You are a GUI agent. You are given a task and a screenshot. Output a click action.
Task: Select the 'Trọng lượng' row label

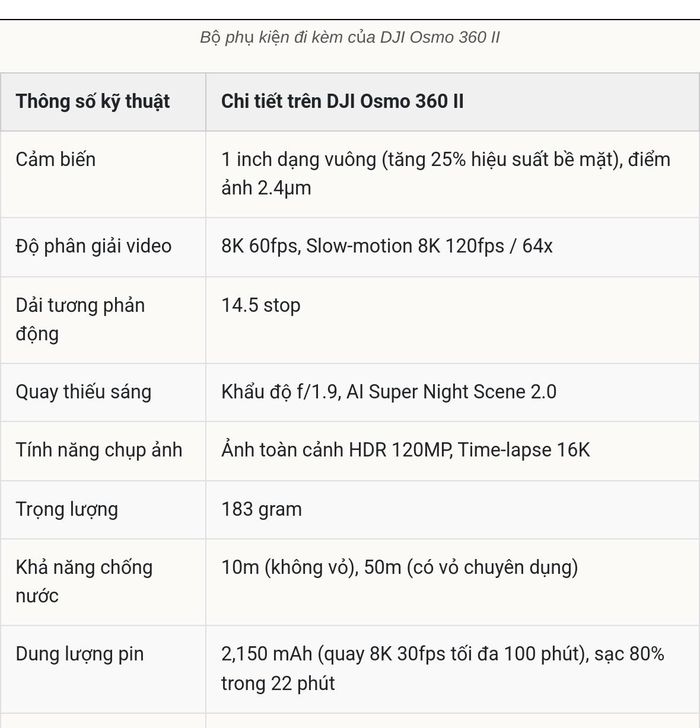pos(67,509)
